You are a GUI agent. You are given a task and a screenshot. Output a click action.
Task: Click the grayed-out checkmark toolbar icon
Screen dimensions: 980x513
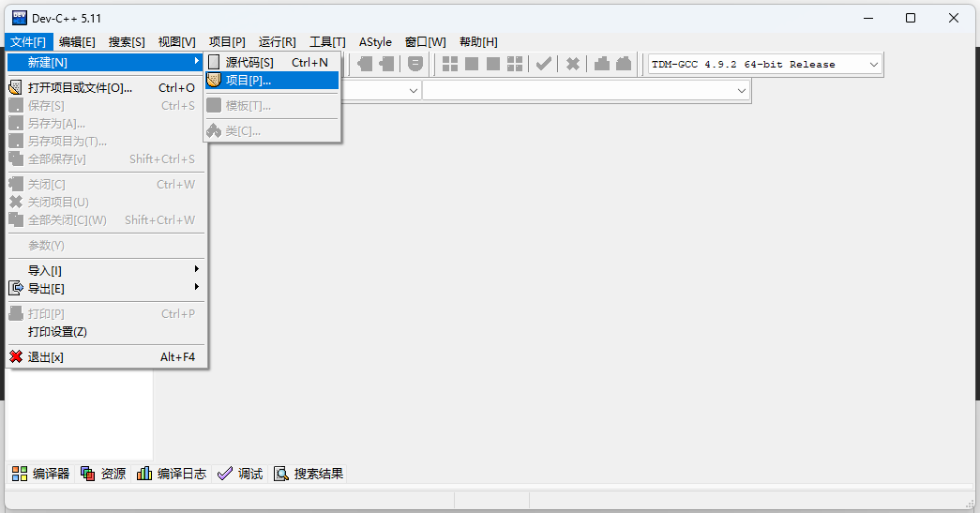coord(543,64)
